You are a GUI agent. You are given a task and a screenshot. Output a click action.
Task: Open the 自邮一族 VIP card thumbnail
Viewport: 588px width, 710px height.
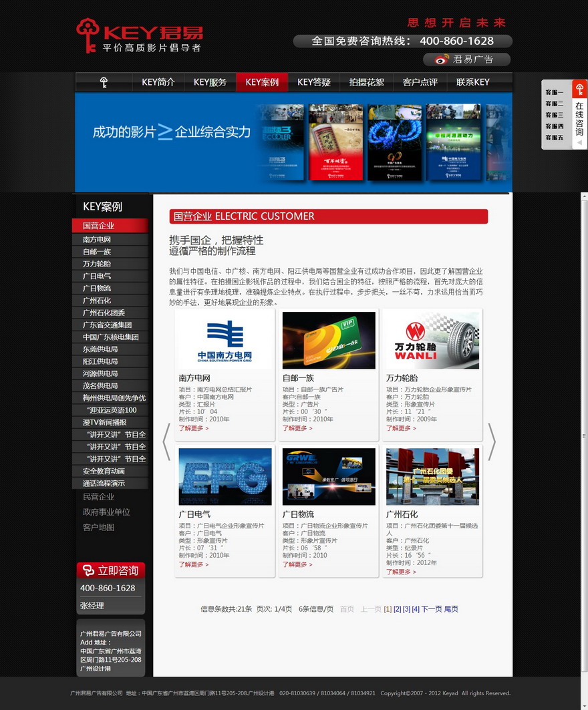329,341
